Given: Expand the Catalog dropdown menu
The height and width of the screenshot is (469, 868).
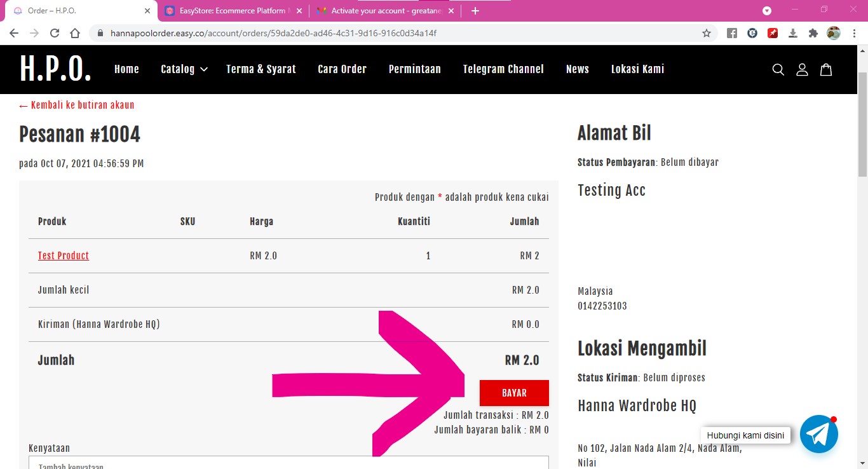Looking at the screenshot, I should [x=184, y=69].
